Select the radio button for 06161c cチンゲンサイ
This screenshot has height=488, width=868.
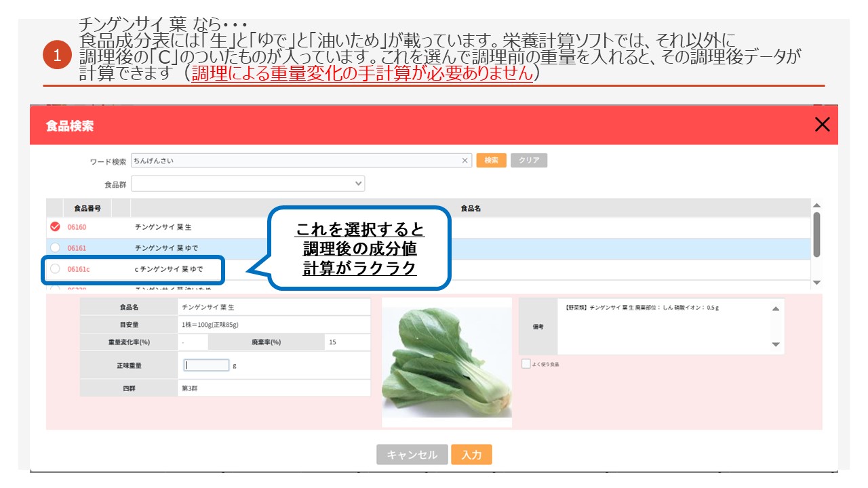(x=55, y=269)
